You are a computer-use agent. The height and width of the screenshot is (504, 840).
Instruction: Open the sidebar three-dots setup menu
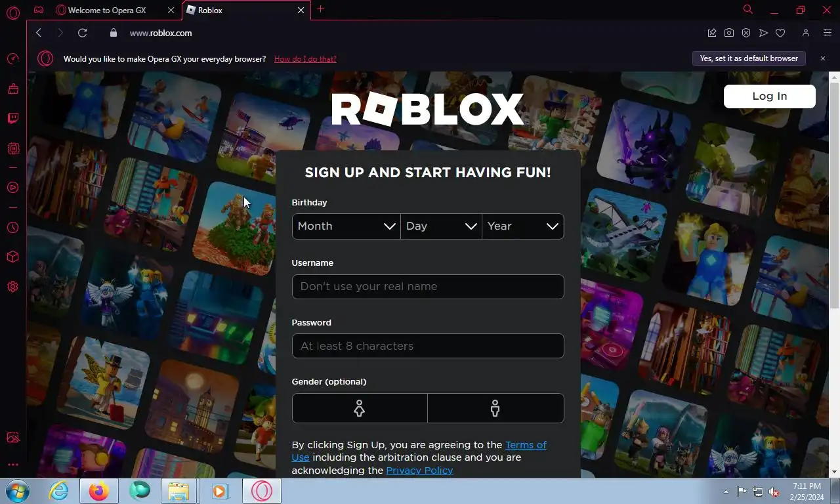[12, 465]
